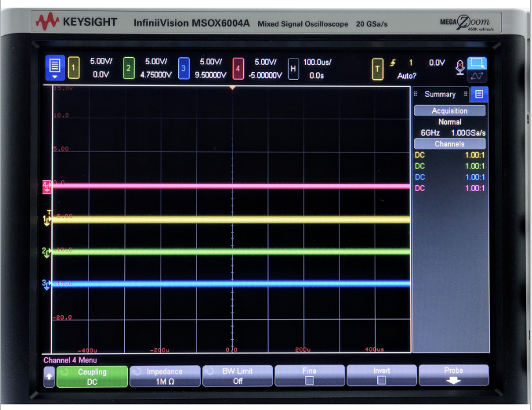Open the Impedance 1M Ω selector
This screenshot has height=410, width=532.
[x=165, y=376]
